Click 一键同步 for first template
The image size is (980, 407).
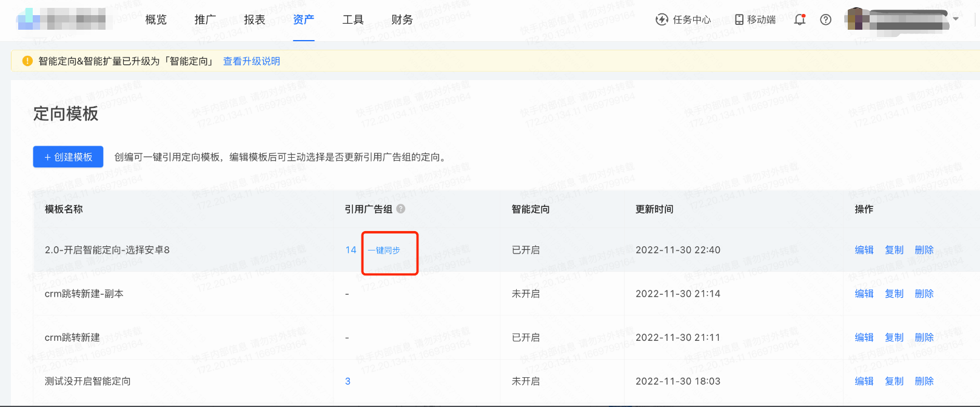(384, 250)
